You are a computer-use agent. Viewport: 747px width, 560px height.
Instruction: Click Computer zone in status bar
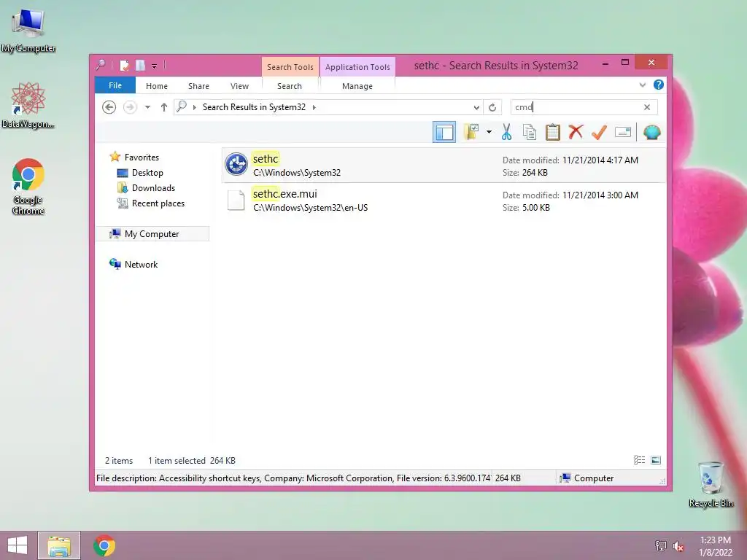(x=587, y=478)
